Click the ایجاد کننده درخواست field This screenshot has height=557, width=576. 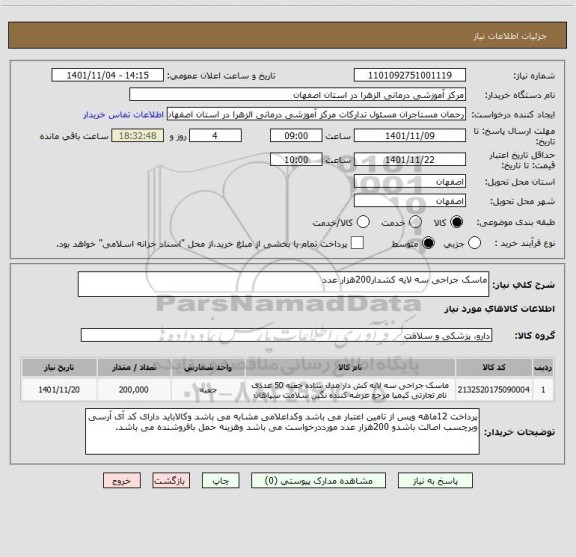tap(316, 115)
